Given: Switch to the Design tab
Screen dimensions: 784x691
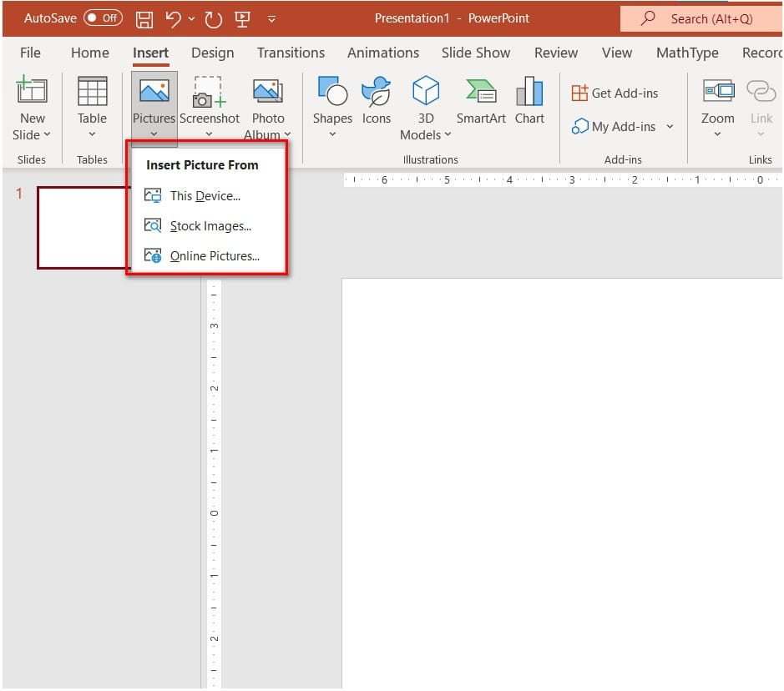Looking at the screenshot, I should tap(212, 53).
